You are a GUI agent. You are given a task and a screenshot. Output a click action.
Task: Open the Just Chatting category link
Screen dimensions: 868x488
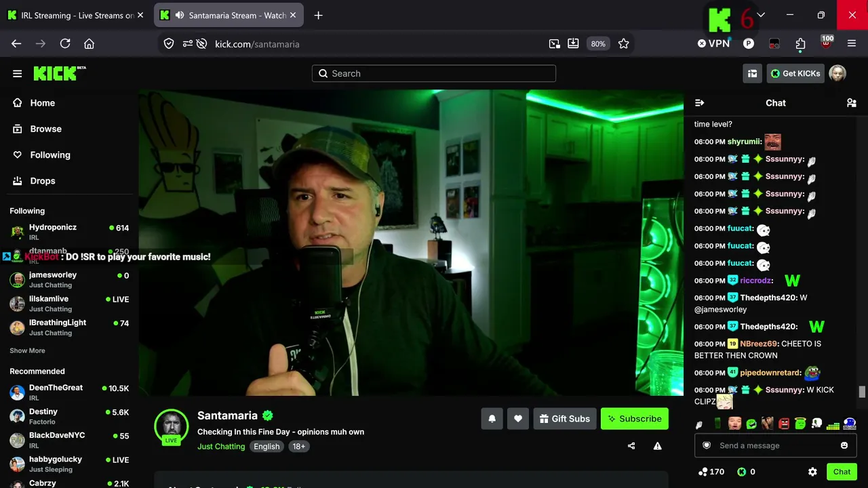(221, 447)
